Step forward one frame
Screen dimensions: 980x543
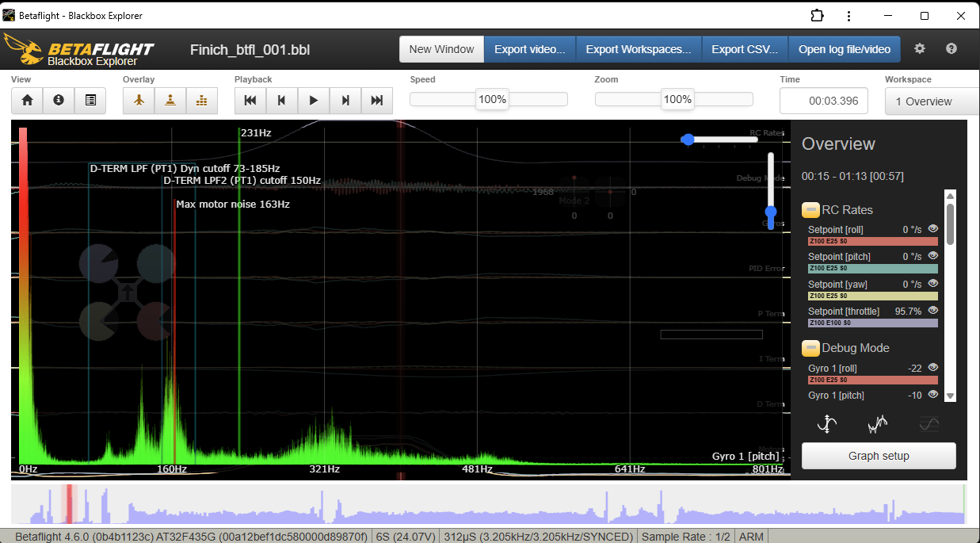(x=345, y=101)
